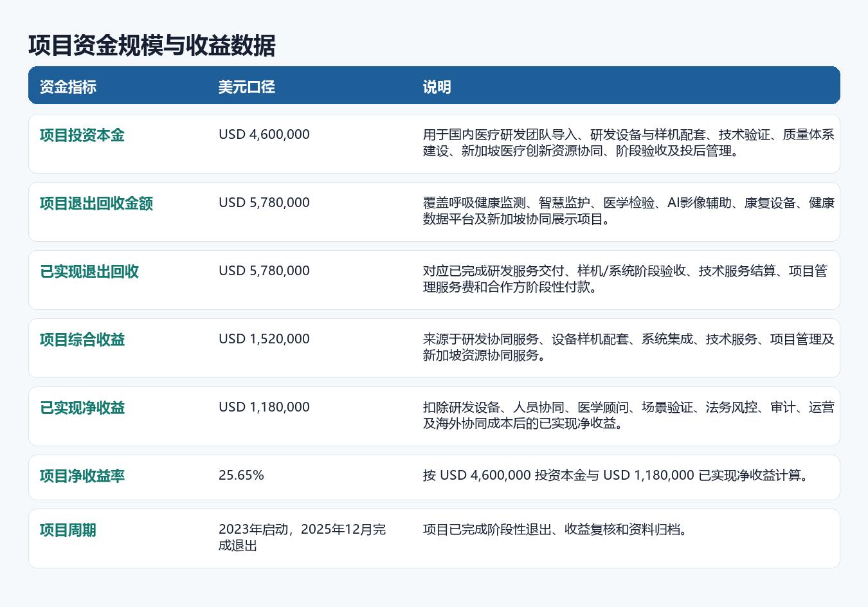The image size is (868, 607).
Task: Select the 已实现退出回收 row label
Action: coord(89,271)
